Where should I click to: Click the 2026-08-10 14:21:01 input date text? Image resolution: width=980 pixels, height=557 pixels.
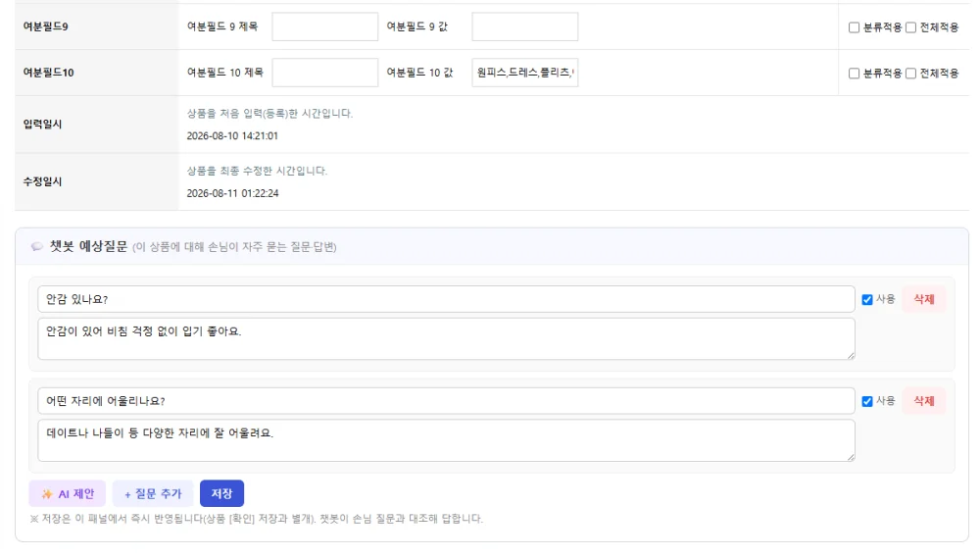click(232, 136)
